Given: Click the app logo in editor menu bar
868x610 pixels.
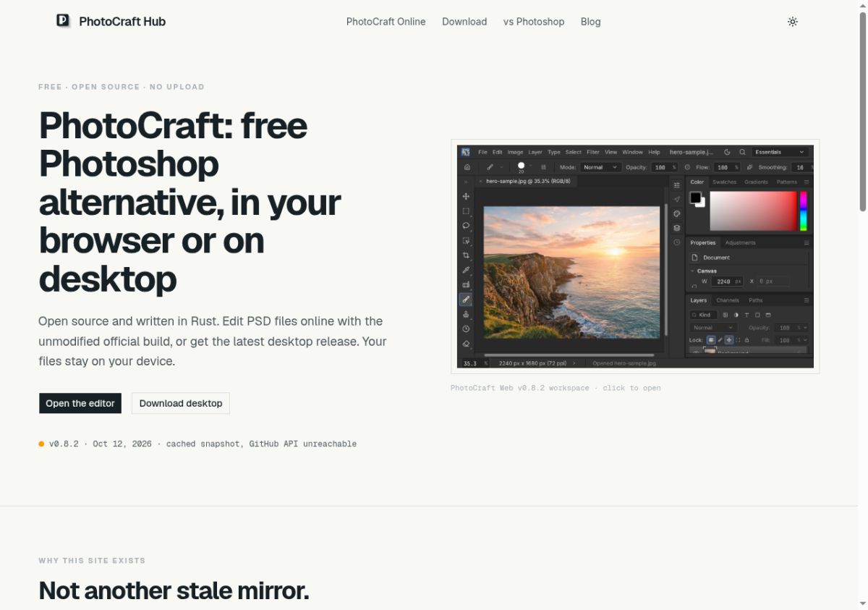Looking at the screenshot, I should click(465, 152).
